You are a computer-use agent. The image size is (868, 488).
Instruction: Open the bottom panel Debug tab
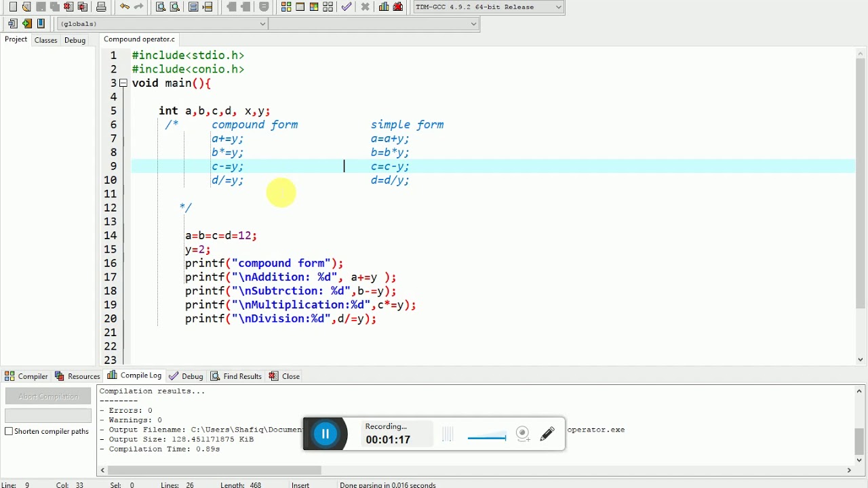(186, 376)
